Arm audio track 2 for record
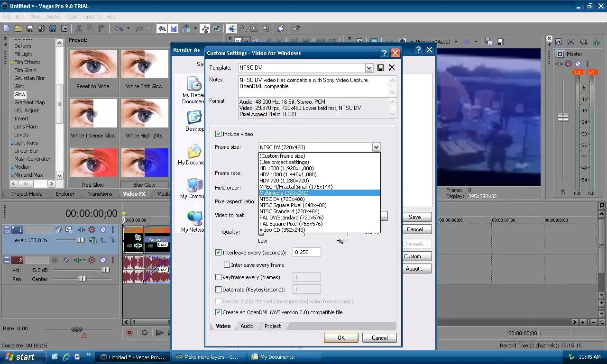 pos(55,260)
